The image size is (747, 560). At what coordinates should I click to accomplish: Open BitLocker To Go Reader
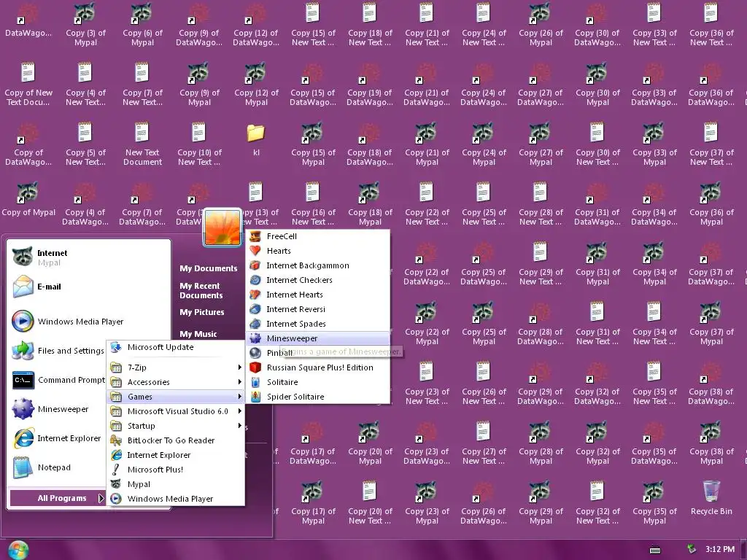pos(176,440)
